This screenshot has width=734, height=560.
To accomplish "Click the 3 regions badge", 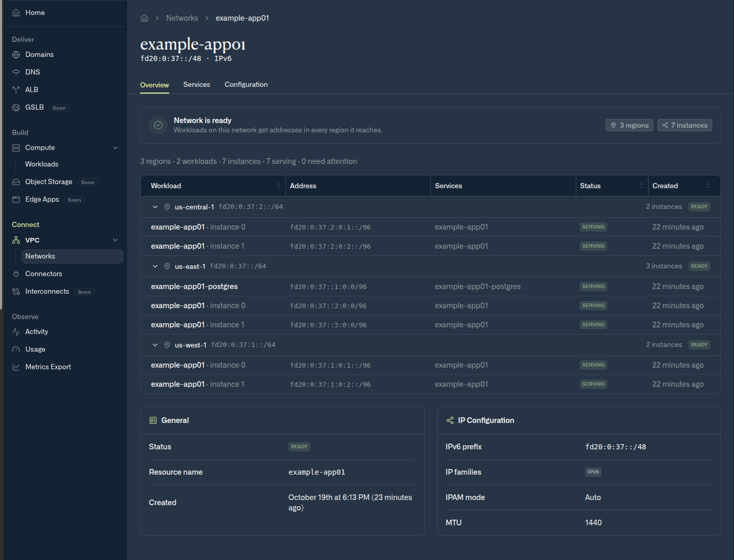I will (x=630, y=125).
